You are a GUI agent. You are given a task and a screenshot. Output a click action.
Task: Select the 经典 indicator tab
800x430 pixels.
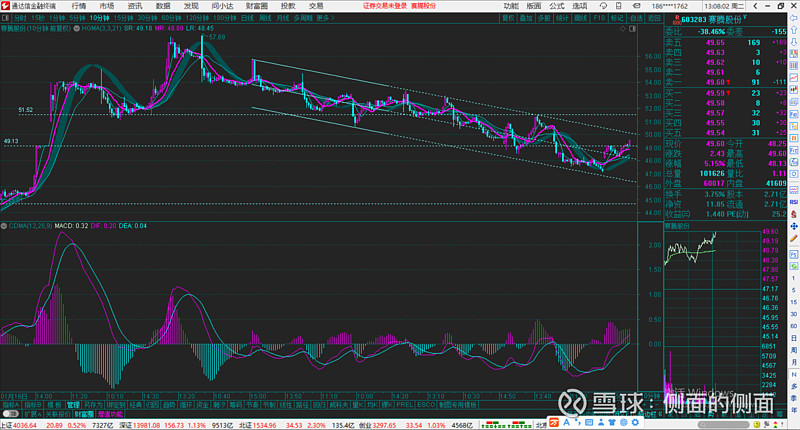click(x=135, y=404)
